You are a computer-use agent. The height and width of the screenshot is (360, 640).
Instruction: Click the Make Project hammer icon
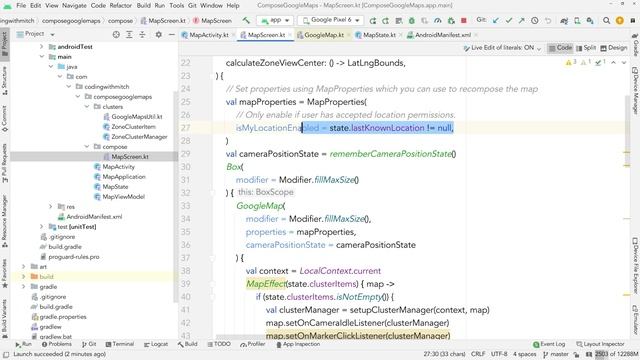[x=246, y=20]
